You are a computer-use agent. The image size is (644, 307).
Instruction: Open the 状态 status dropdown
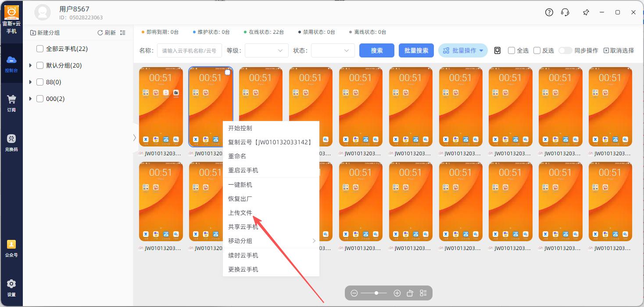click(x=333, y=50)
